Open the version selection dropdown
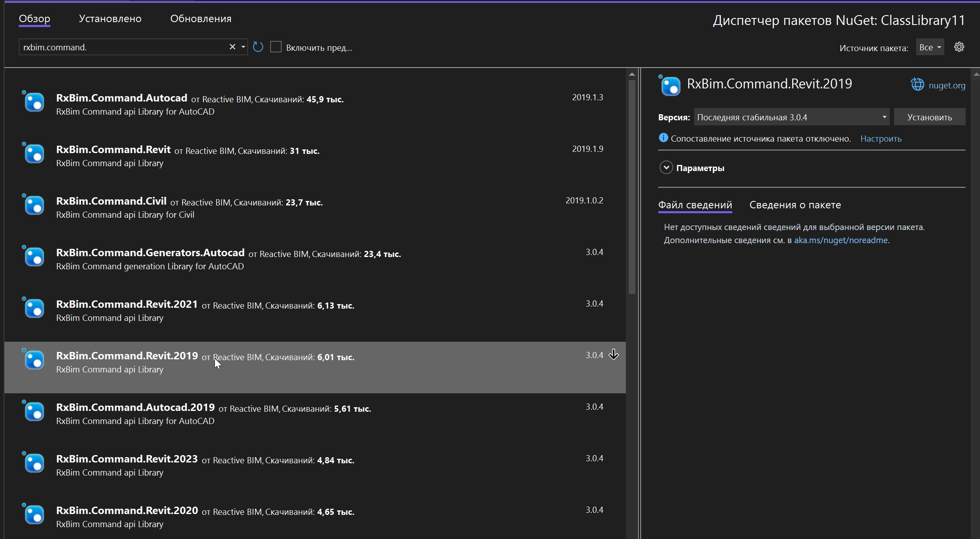The width and height of the screenshot is (980, 539). 792,117
